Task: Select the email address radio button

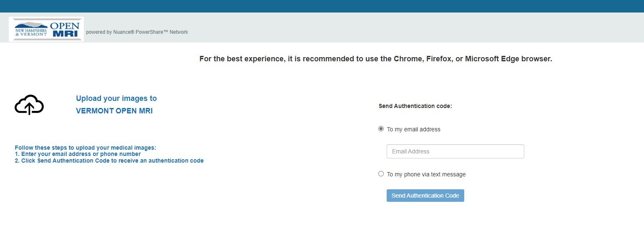Action: tap(381, 129)
